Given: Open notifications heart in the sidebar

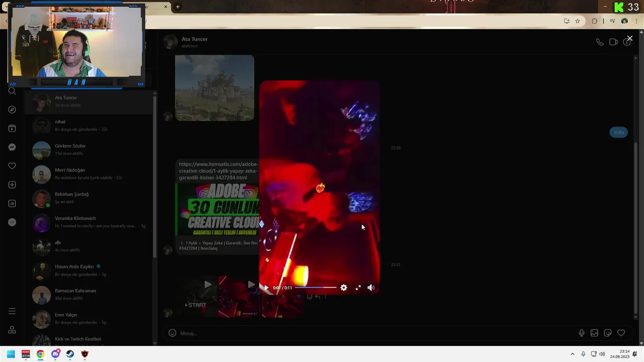Looking at the screenshot, I should [x=12, y=166].
